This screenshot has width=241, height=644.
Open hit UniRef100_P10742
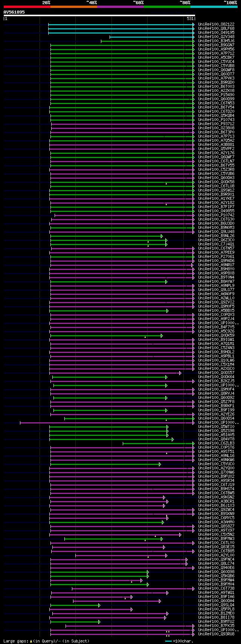pyautogui.click(x=216, y=215)
